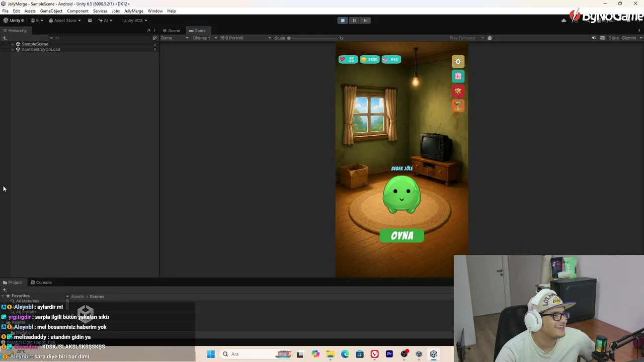The image size is (644, 362).
Task: Open Adobe Premiere Pro from the taskbar
Action: 389,354
